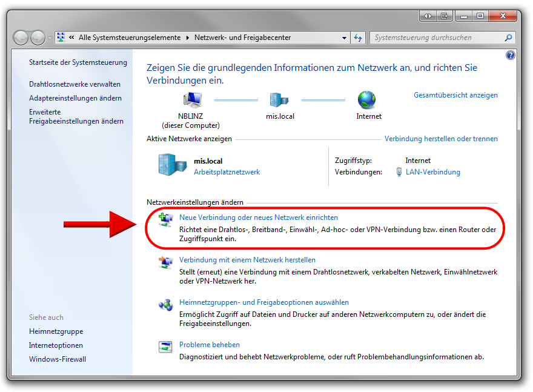Click the homegroup and sharing options icon

click(165, 305)
